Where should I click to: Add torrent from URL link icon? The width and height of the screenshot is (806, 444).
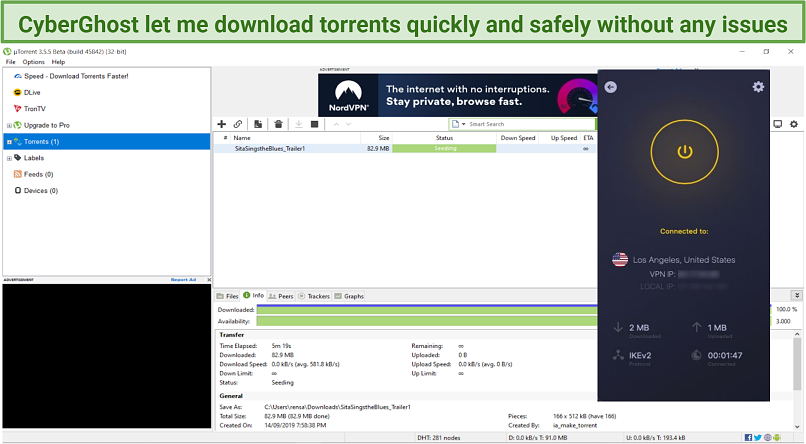[x=237, y=124]
